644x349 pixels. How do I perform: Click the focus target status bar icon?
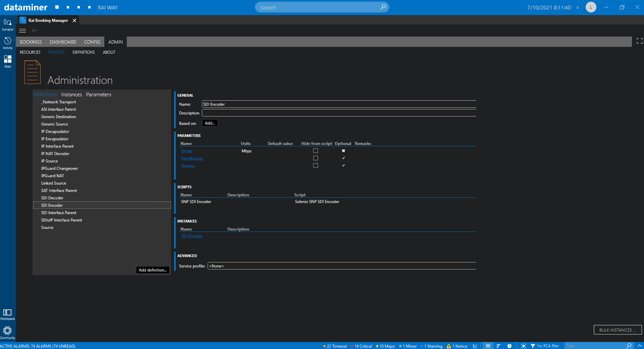click(x=524, y=346)
